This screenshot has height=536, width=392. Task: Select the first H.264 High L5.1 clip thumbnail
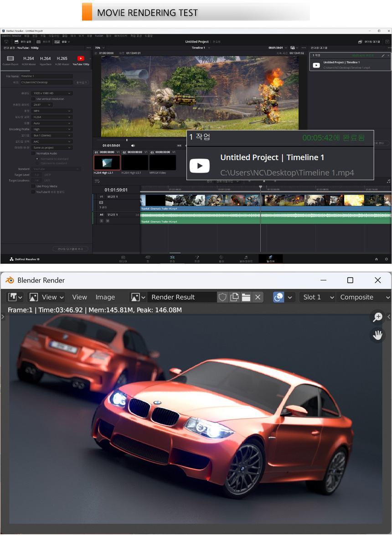click(107, 163)
